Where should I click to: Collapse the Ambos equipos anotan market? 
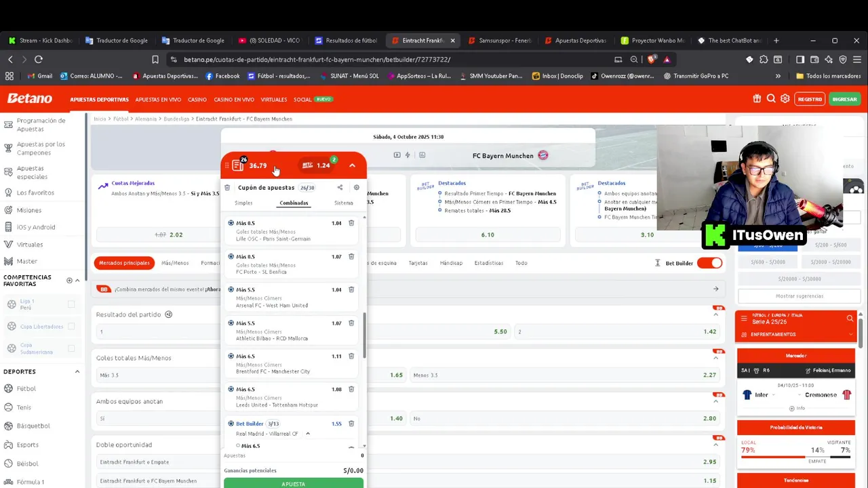tap(715, 402)
